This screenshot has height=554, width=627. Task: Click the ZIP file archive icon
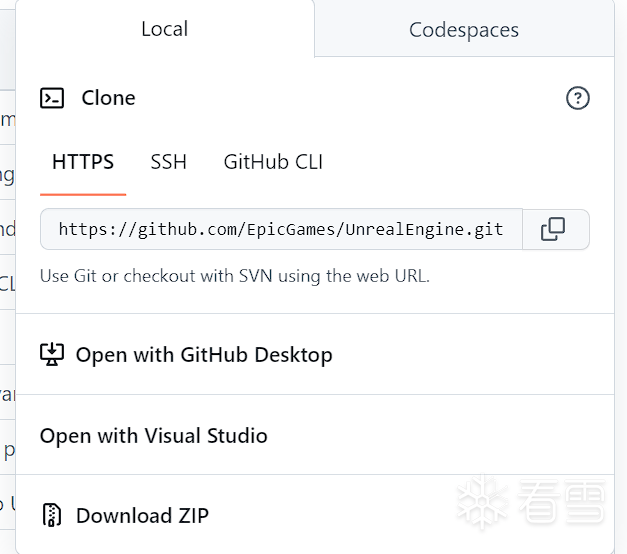tap(52, 516)
